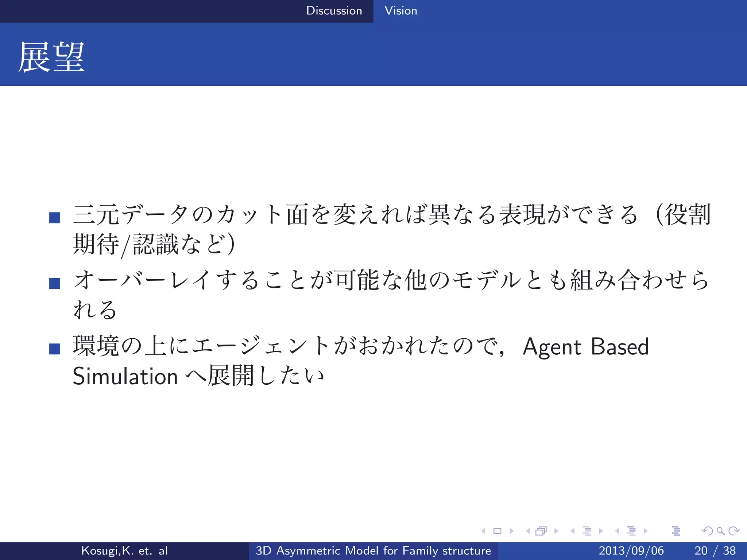Click the go-back curved arrow icon
This screenshot has width=747, height=560.
[x=707, y=531]
